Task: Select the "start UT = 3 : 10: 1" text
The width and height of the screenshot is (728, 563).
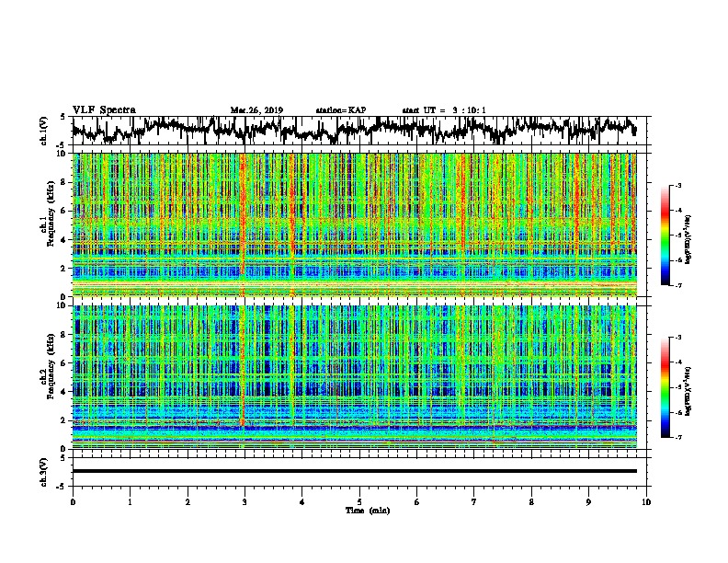Action: 444,110
